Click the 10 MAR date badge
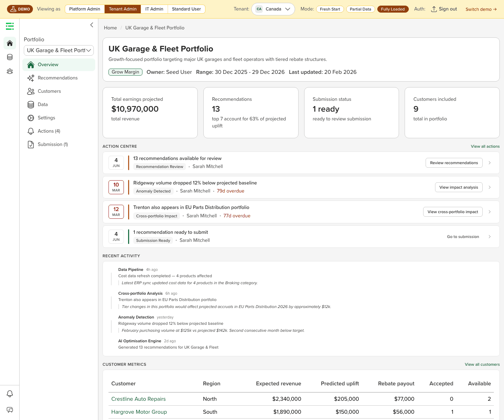 point(116,187)
